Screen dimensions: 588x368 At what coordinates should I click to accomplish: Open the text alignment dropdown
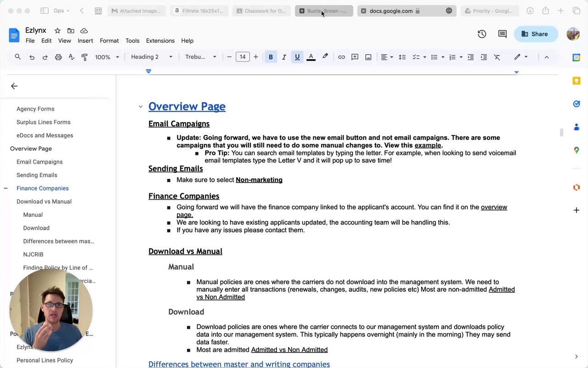point(387,57)
